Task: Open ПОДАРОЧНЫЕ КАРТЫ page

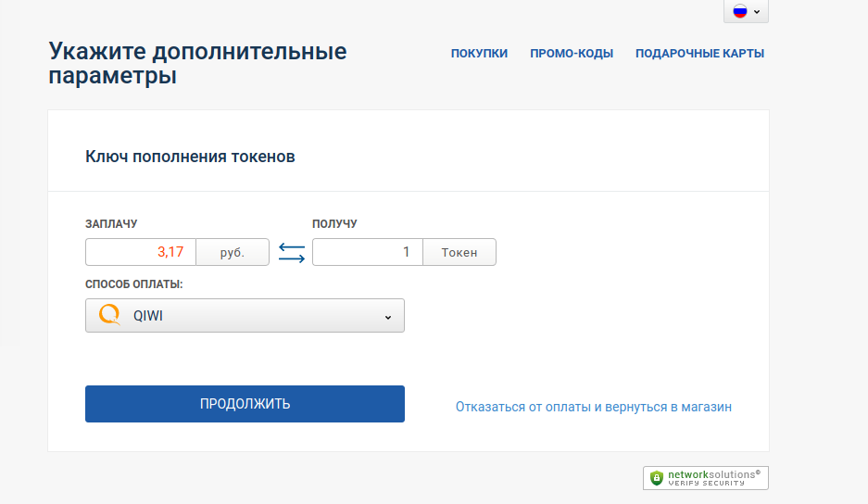Action: [x=699, y=54]
